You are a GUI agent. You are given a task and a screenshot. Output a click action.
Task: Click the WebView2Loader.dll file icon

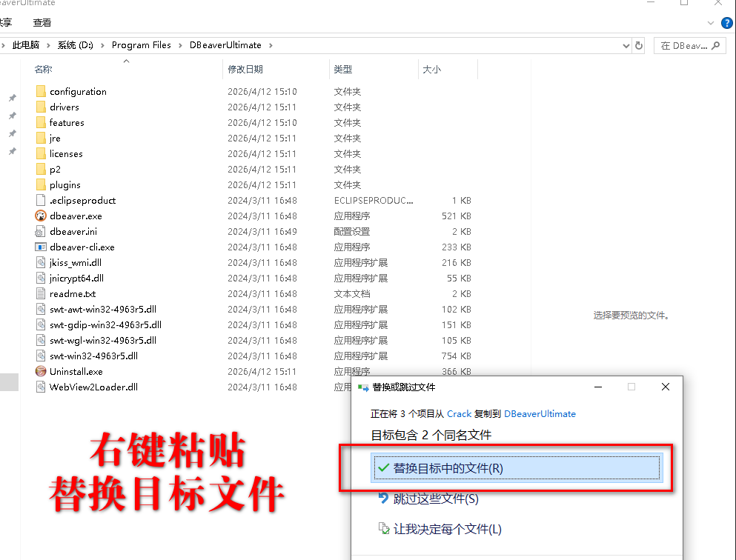pos(41,387)
